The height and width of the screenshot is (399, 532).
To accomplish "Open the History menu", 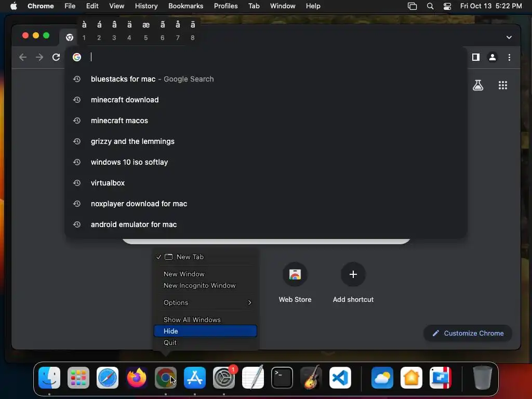I will (146, 6).
